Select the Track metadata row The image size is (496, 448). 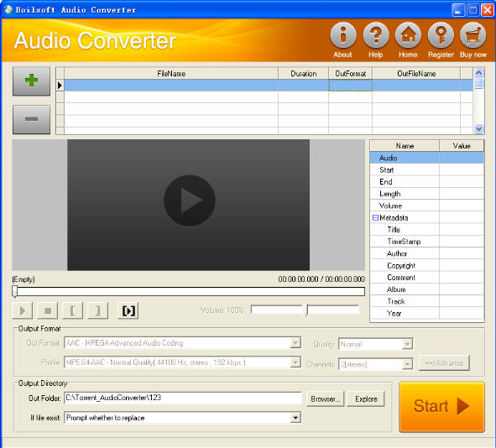pyautogui.click(x=426, y=301)
